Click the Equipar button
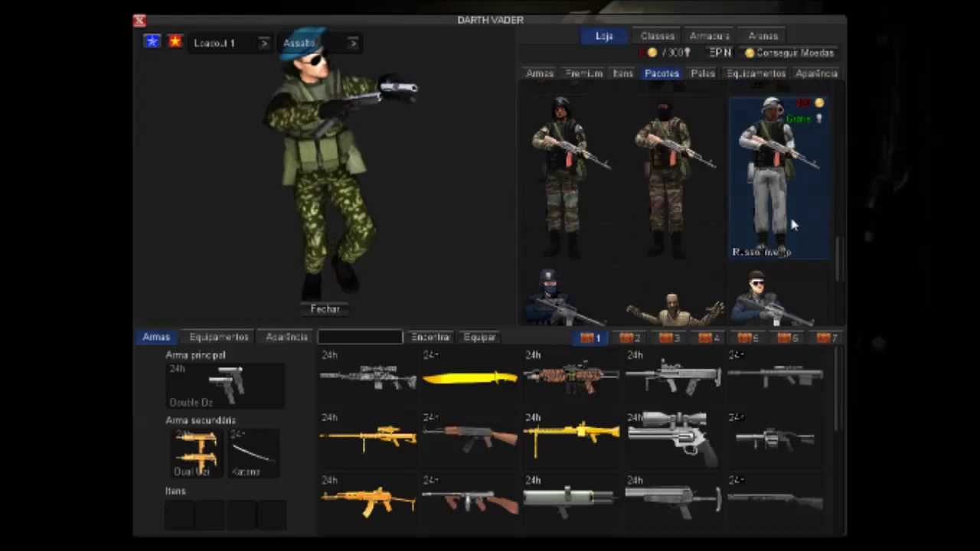The image size is (980, 551). pos(480,337)
